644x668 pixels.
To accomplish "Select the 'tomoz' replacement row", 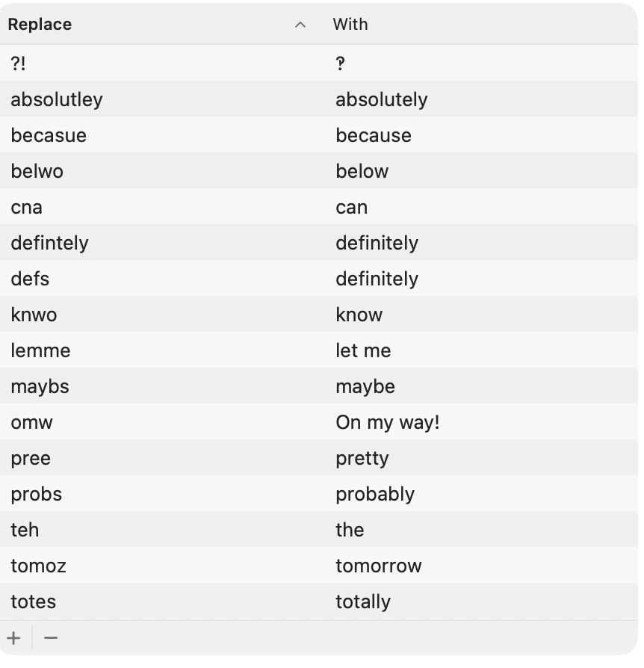I will [149, 565].
